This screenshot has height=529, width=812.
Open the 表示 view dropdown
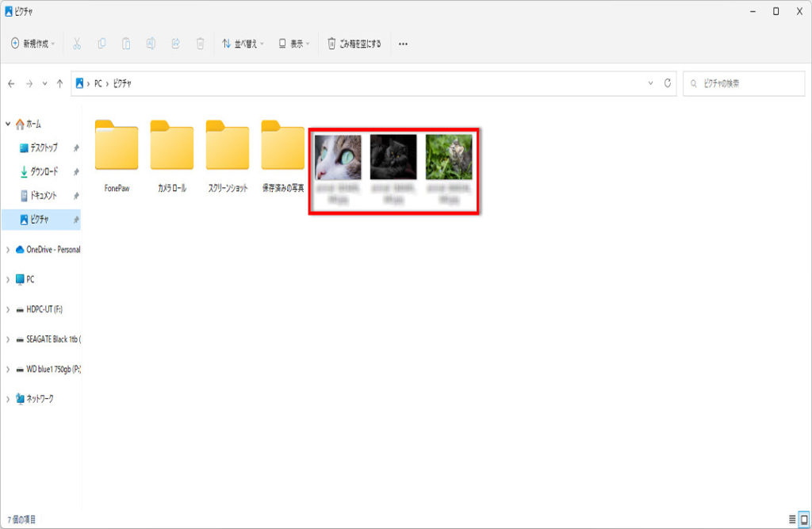(294, 44)
